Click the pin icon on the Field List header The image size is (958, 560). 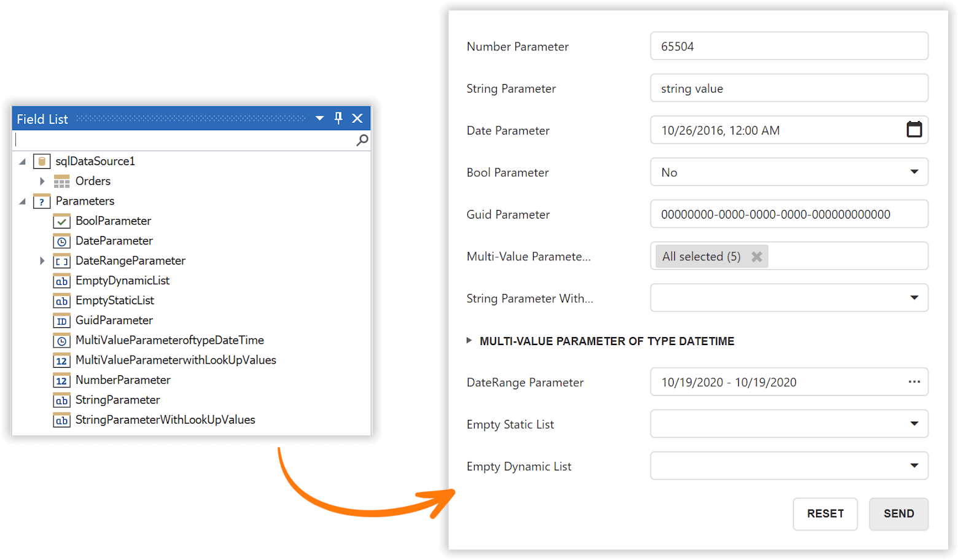click(338, 118)
